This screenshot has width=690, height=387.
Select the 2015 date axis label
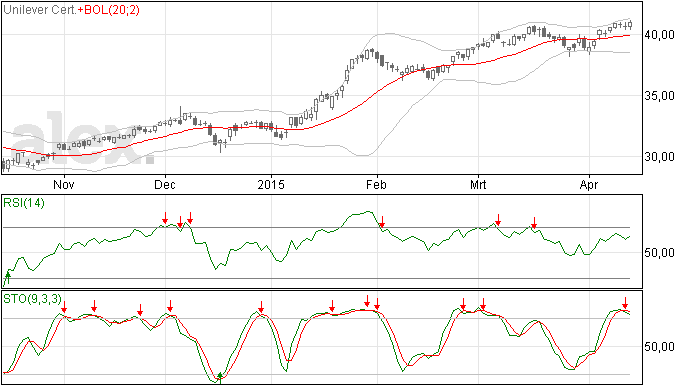pos(271,184)
